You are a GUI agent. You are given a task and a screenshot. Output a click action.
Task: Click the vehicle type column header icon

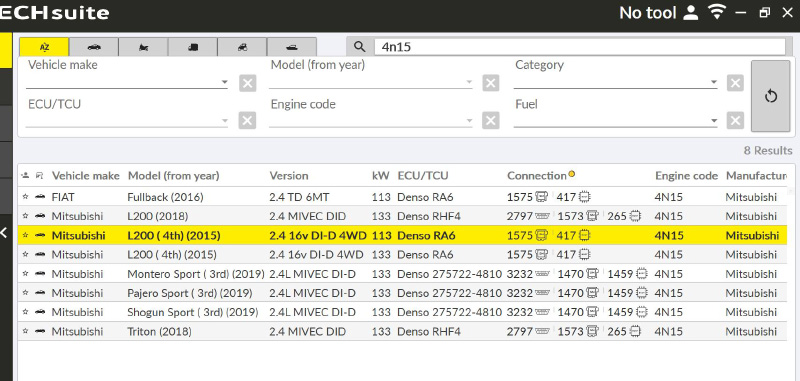point(39,176)
